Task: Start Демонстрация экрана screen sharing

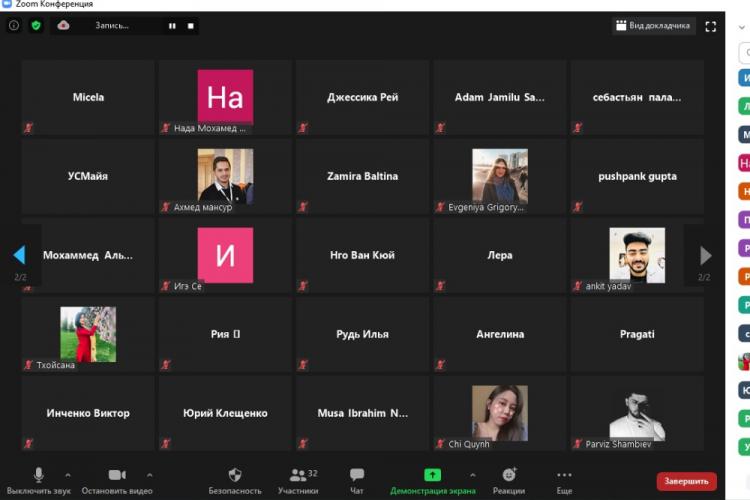Action: click(432, 480)
